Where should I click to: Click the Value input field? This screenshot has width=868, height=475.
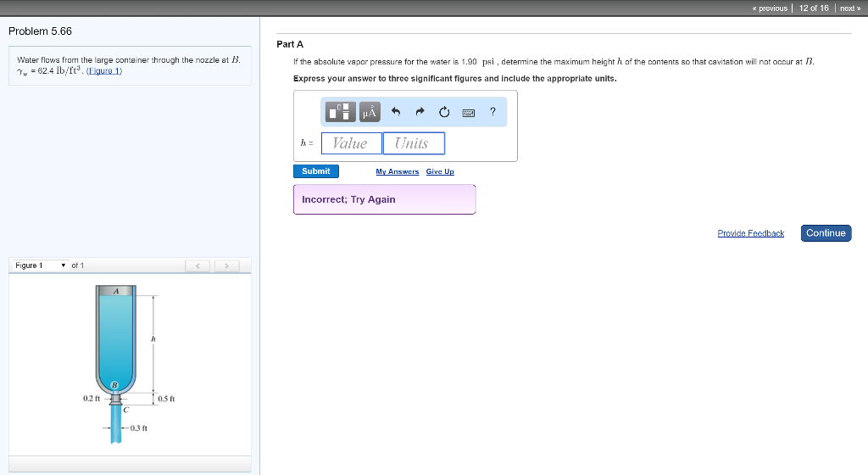click(x=351, y=143)
